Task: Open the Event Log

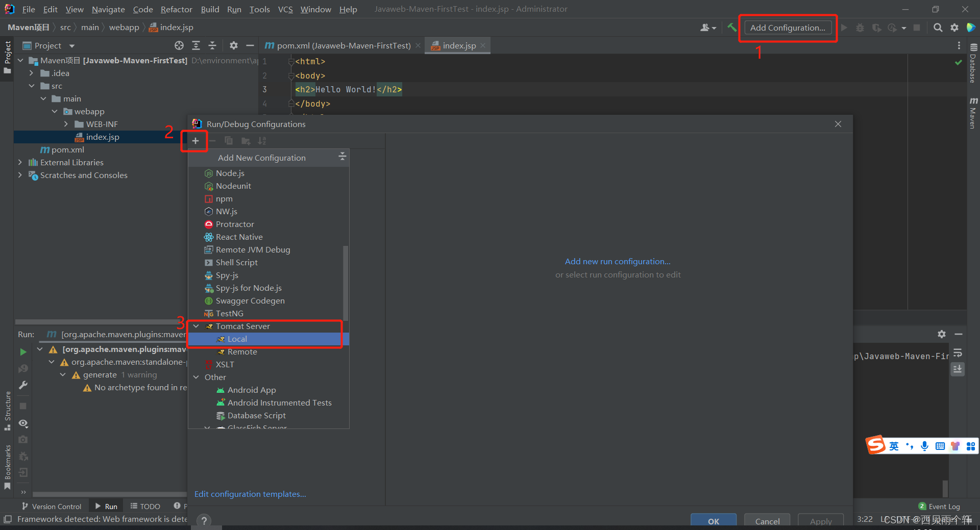Action: coord(939,506)
